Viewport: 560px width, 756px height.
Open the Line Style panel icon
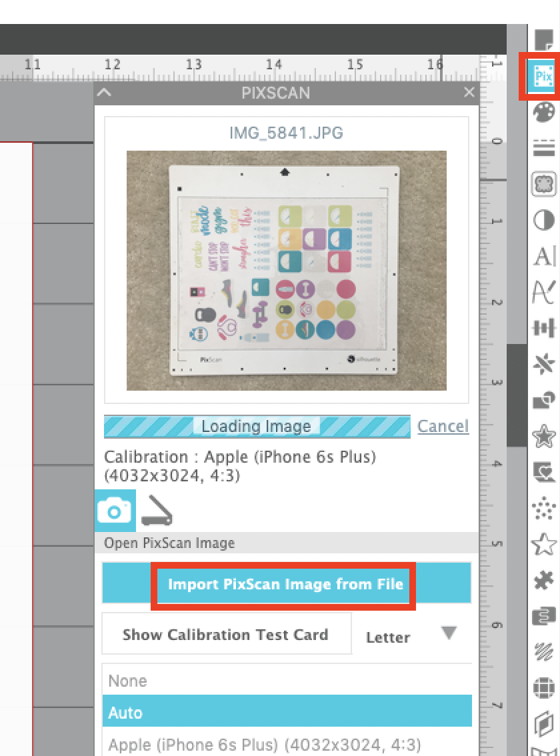coord(543,147)
